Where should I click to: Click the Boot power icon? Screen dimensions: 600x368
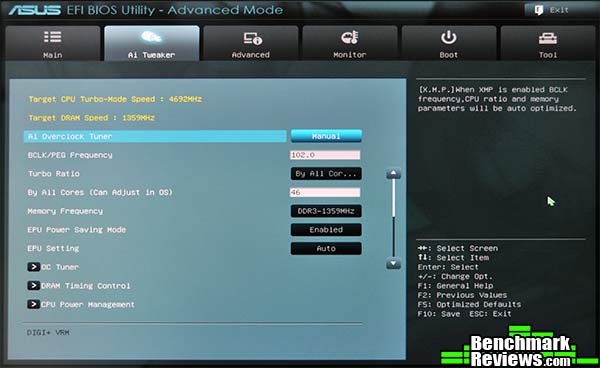coord(448,37)
